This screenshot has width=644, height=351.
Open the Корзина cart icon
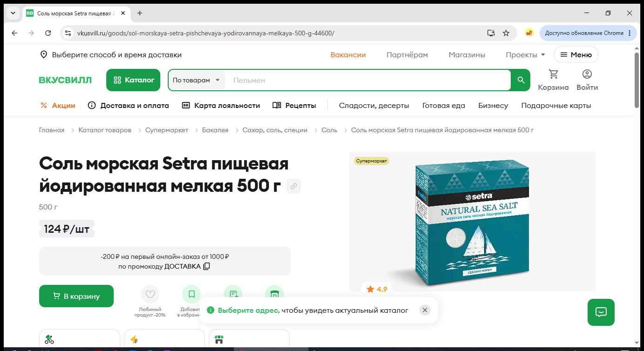click(553, 74)
